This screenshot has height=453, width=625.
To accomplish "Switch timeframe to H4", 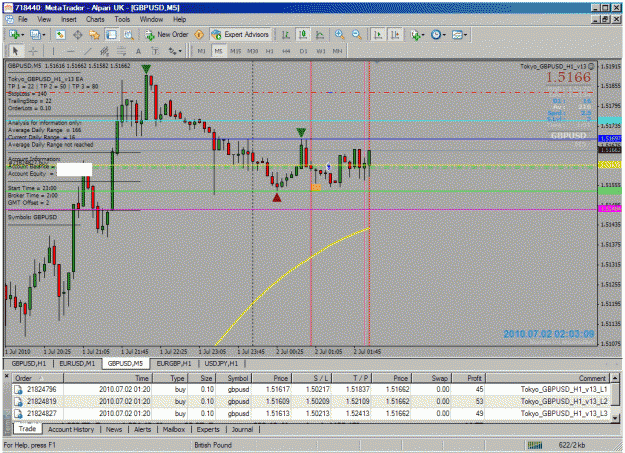I will click(x=286, y=51).
